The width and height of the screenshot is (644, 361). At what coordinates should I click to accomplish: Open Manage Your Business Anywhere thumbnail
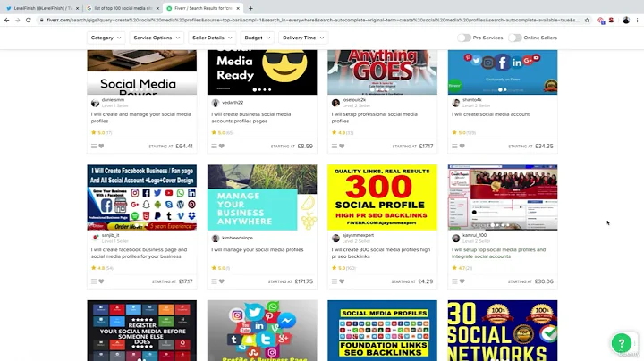pyautogui.click(x=262, y=197)
